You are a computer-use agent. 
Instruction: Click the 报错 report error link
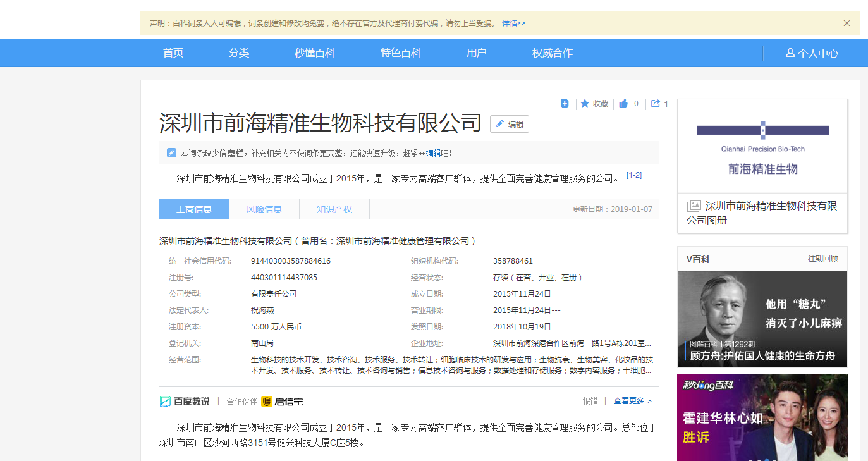(590, 401)
